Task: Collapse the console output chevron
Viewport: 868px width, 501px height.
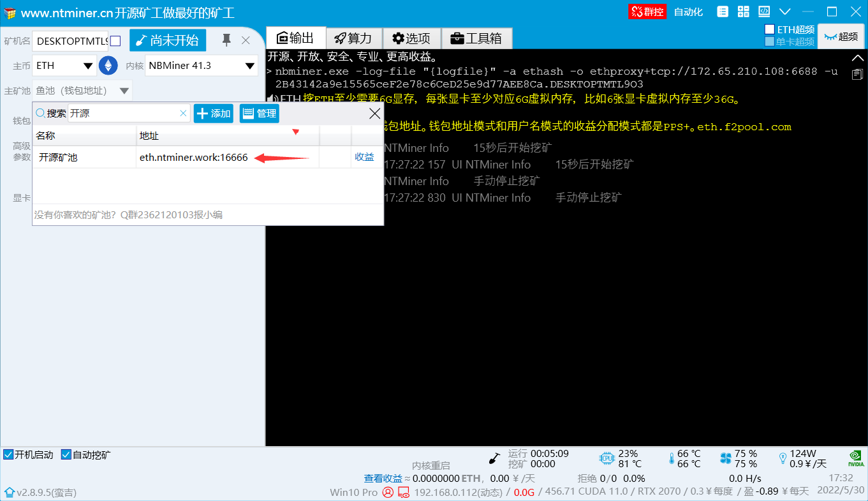Action: point(858,57)
